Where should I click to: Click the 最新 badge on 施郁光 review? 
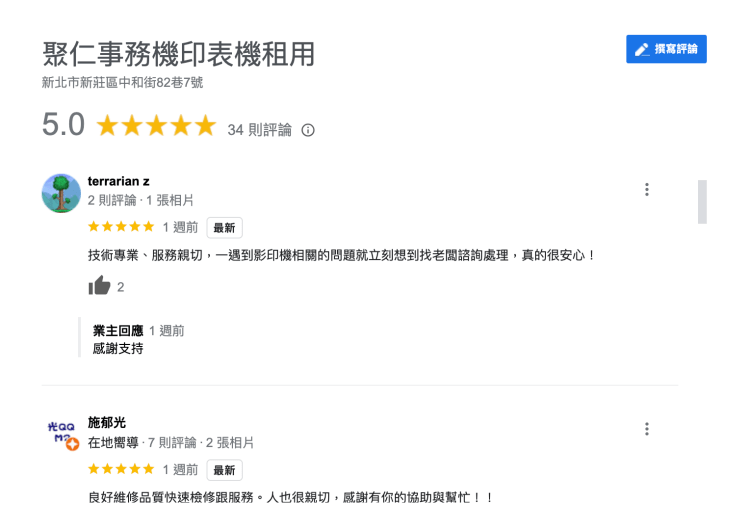224,470
